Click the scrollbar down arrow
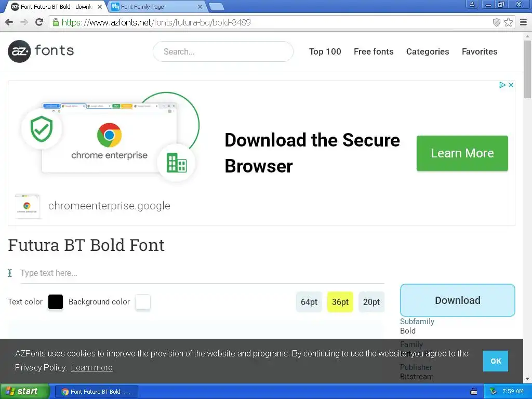532x399 pixels. pos(527,379)
